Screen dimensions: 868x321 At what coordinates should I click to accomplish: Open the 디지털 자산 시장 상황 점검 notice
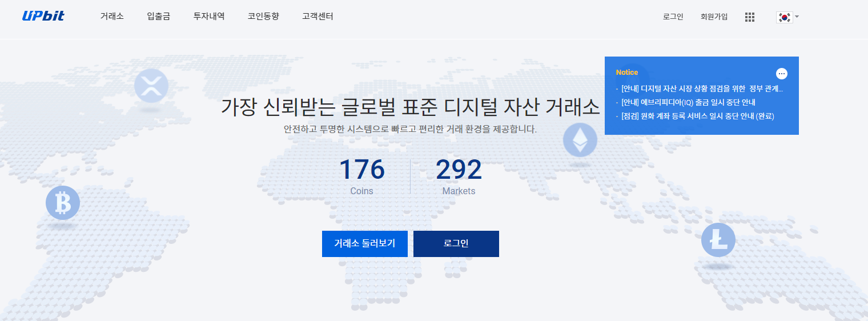702,89
